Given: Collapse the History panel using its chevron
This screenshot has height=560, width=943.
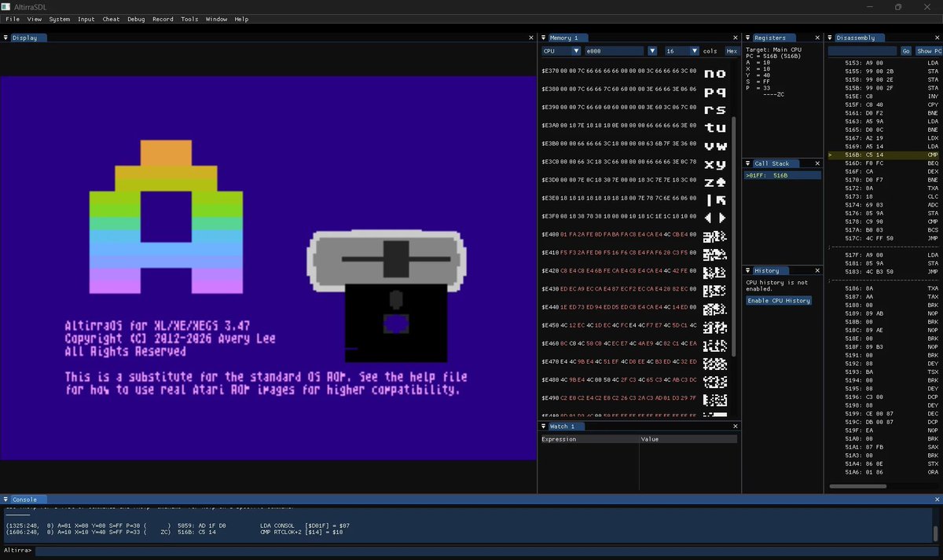Looking at the screenshot, I should [748, 270].
